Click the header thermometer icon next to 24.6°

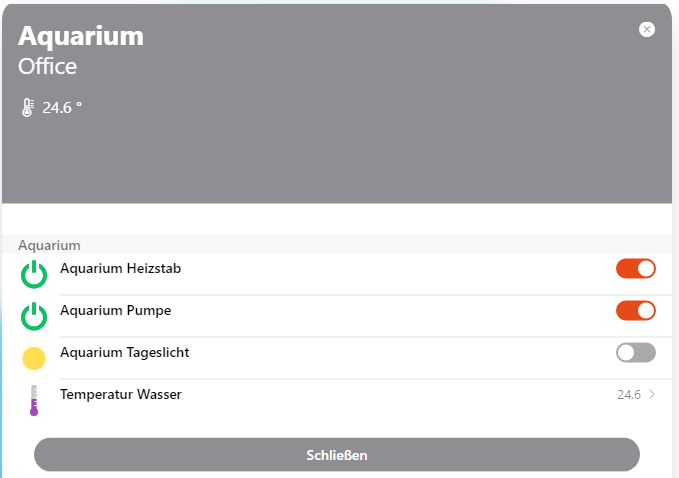(28, 107)
